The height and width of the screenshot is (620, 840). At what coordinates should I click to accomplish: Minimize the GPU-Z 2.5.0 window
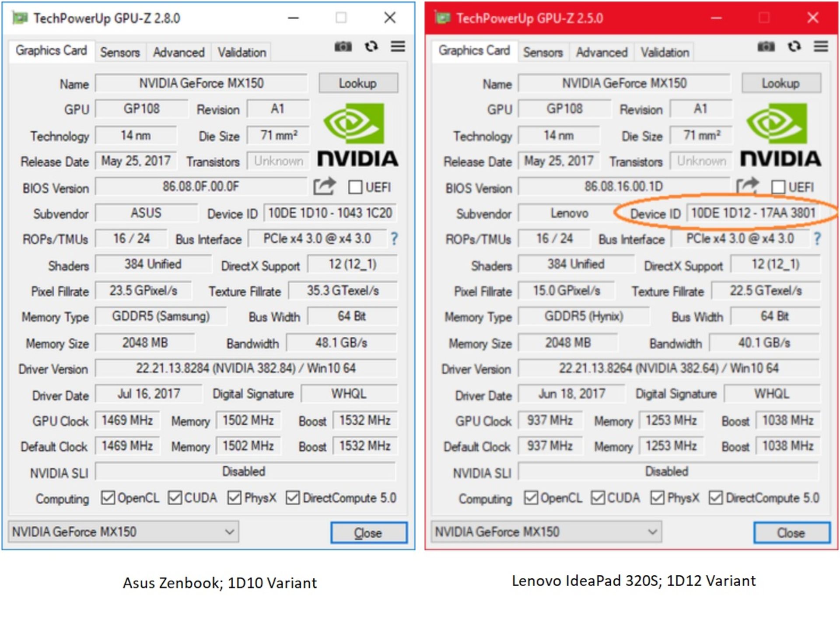[x=716, y=18]
